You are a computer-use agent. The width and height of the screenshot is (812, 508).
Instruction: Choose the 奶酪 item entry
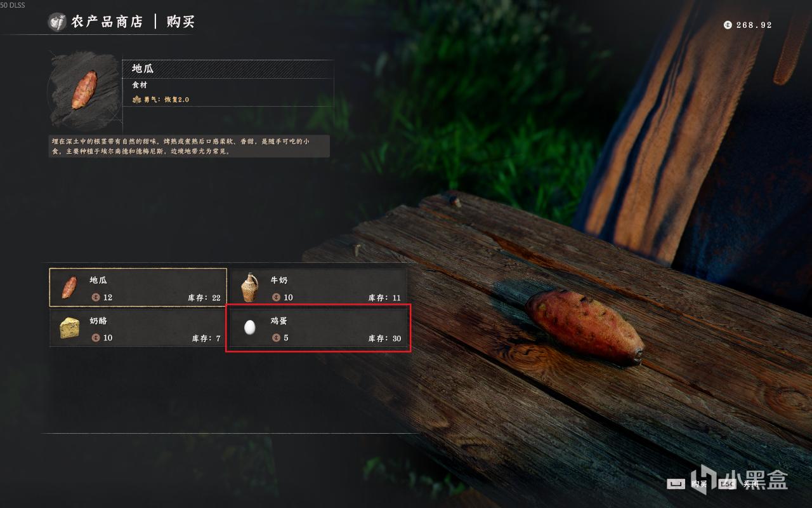click(138, 328)
